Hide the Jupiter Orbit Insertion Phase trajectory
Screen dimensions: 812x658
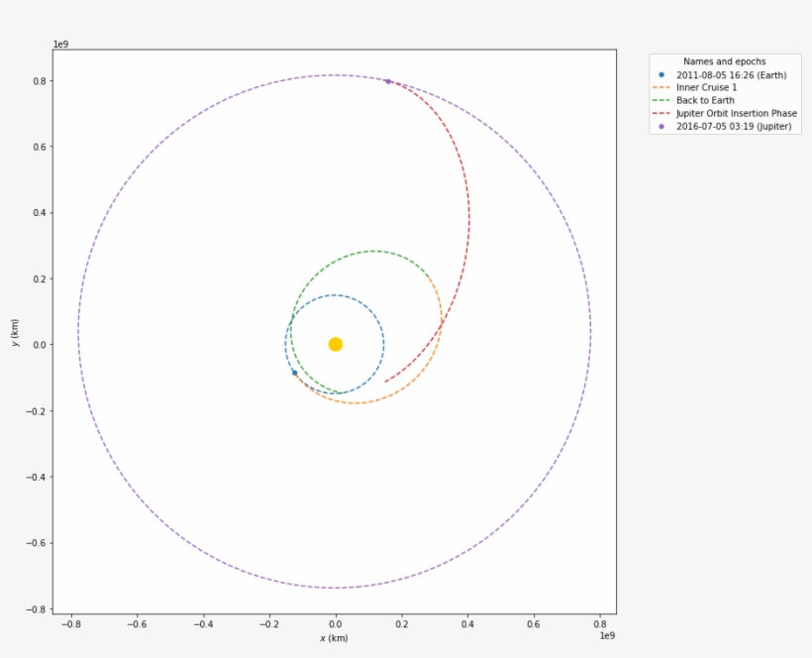[x=738, y=113]
